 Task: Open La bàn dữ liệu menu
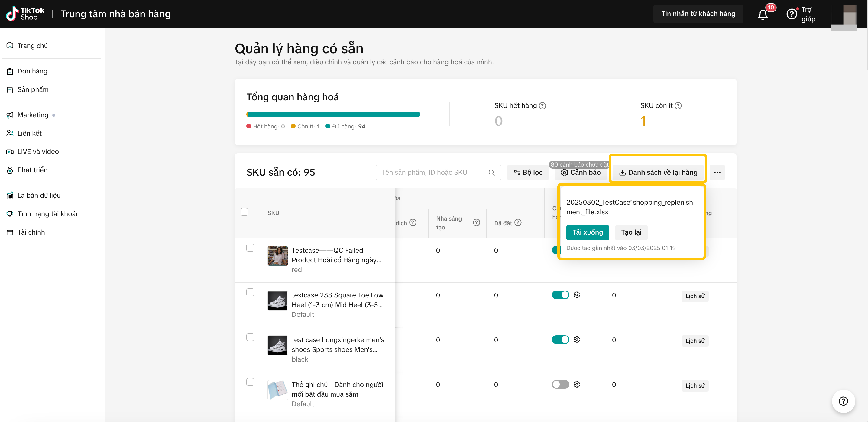click(x=39, y=196)
